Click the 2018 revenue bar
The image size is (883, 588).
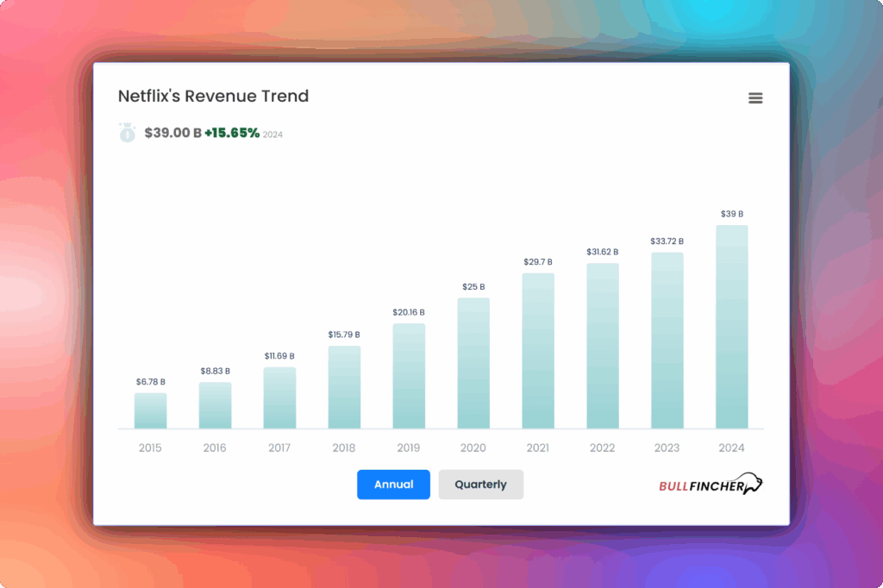[x=344, y=387]
